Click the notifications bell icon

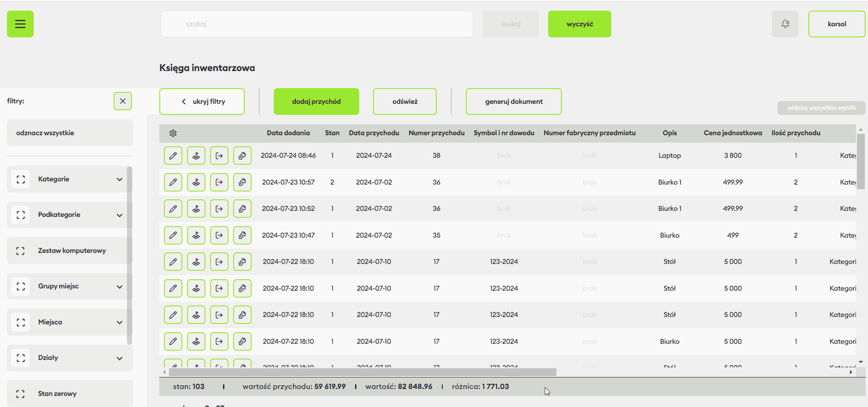785,24
